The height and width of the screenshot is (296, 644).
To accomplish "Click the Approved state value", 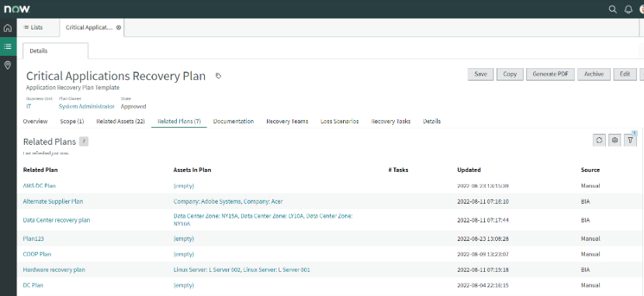I will tap(133, 106).
